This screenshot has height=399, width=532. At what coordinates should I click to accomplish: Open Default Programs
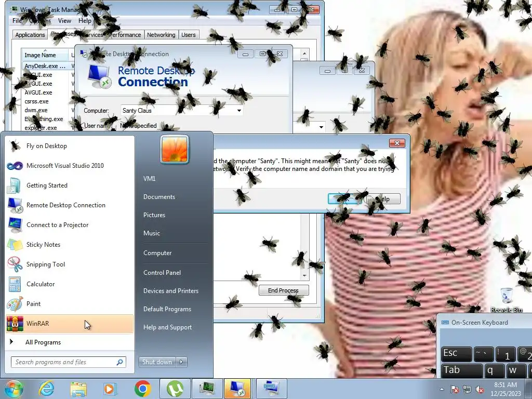click(x=167, y=309)
